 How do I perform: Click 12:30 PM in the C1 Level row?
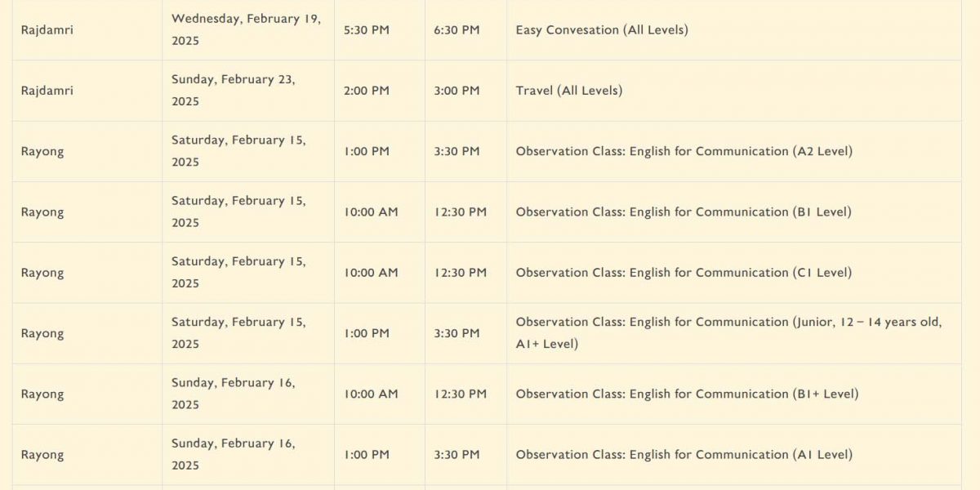tap(461, 272)
